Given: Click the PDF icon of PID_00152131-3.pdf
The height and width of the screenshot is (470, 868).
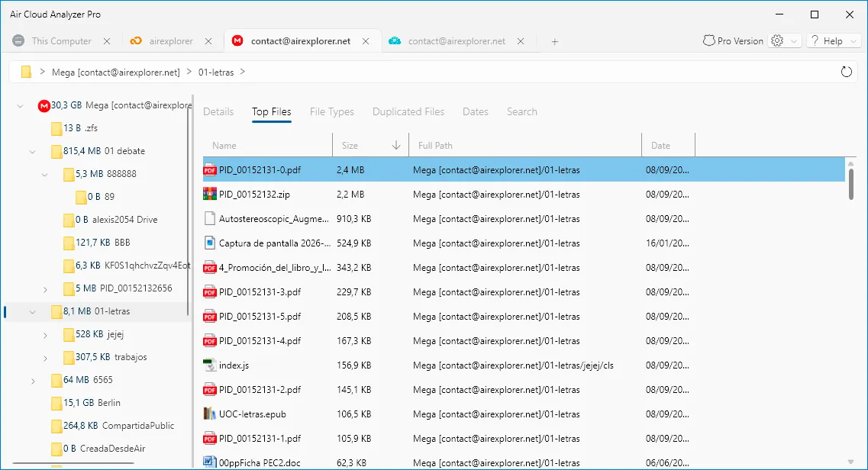Looking at the screenshot, I should tap(209, 292).
